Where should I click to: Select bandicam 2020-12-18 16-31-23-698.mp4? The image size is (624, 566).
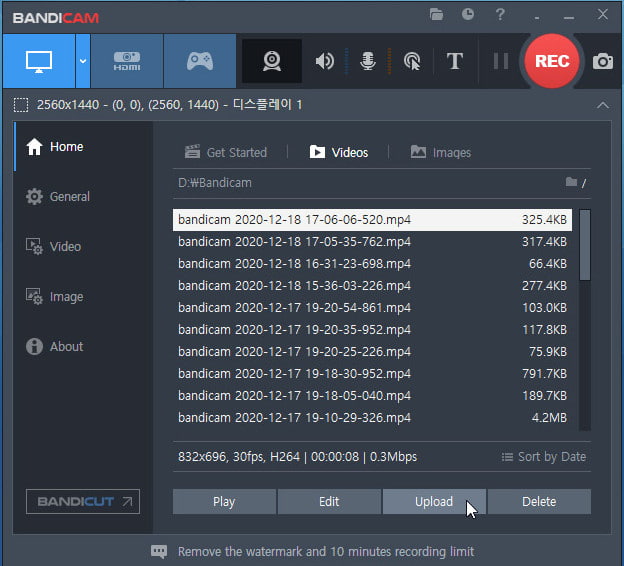tap(372, 263)
